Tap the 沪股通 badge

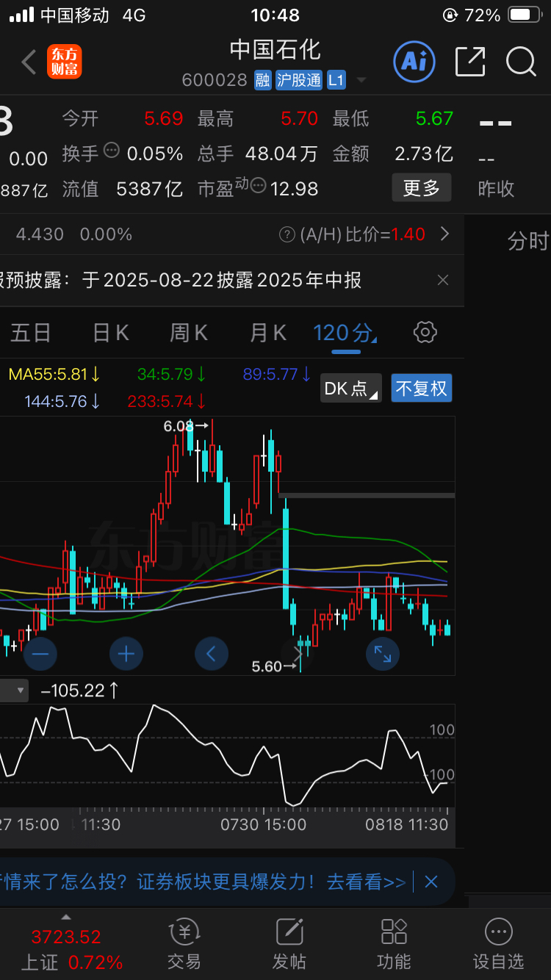coord(299,80)
